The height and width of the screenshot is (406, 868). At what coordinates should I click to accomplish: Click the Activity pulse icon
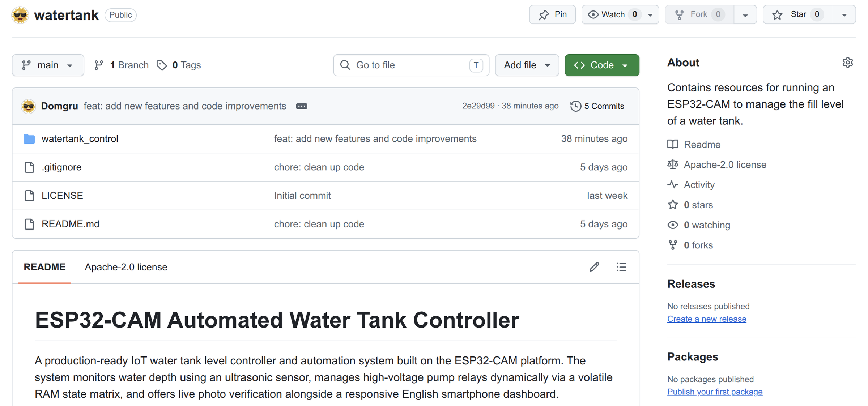tap(673, 184)
